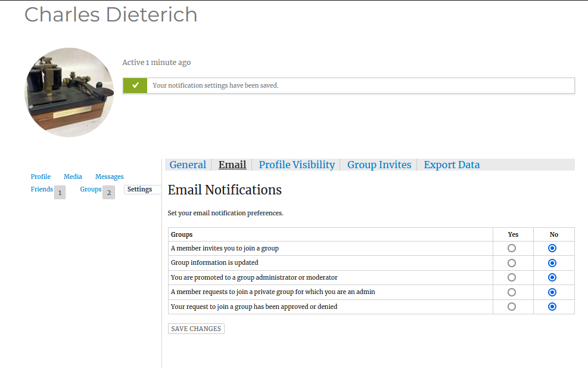Open the Profile link in sidebar
The height and width of the screenshot is (368, 588).
tap(41, 177)
